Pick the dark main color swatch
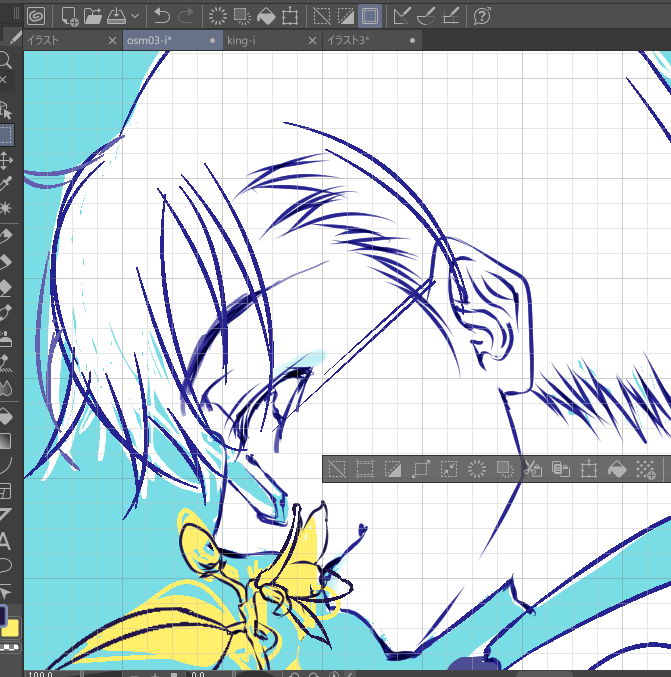 (x=3, y=615)
